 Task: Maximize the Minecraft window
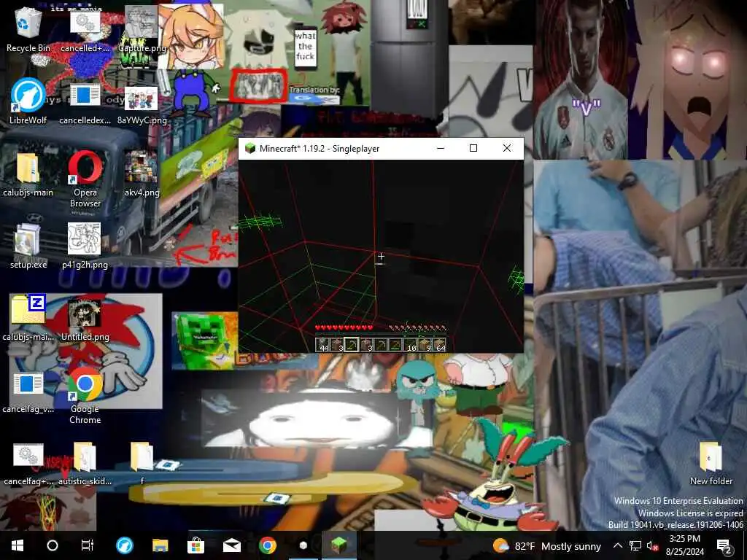tap(473, 148)
